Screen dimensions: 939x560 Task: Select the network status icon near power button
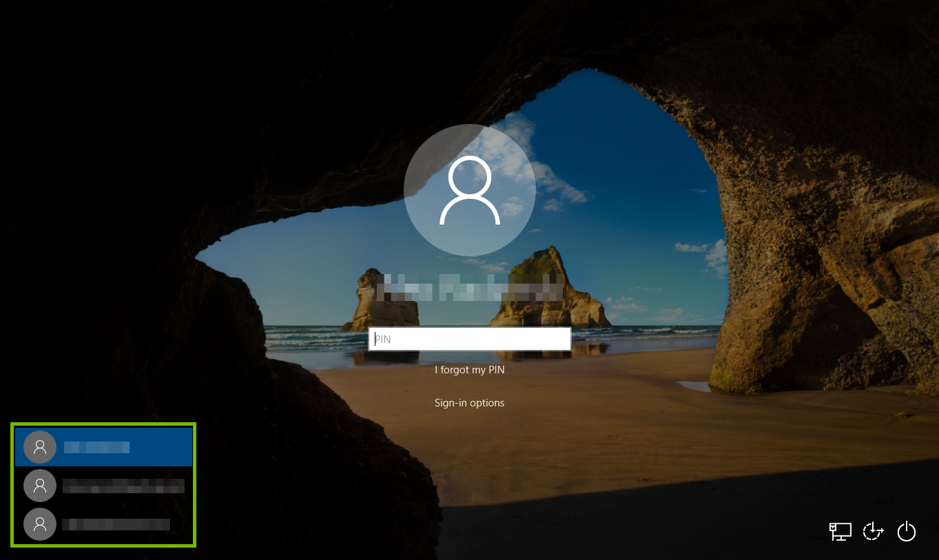(x=840, y=531)
